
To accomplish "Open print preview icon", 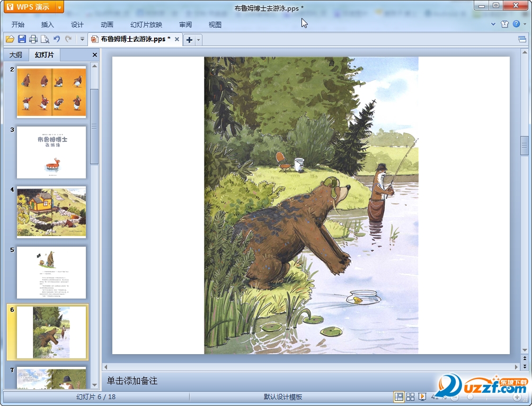I will click(45, 39).
